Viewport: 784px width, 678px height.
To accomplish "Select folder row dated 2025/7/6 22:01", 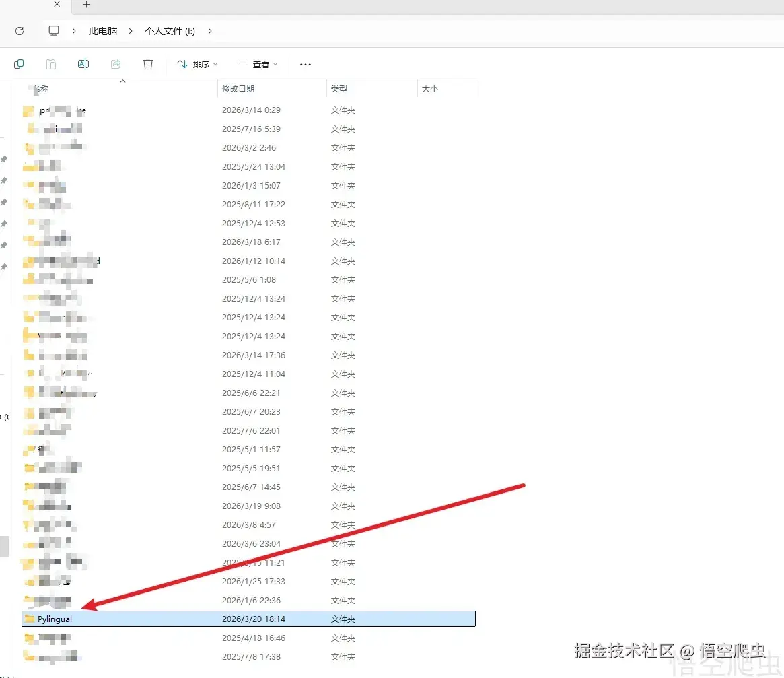I will click(x=248, y=431).
